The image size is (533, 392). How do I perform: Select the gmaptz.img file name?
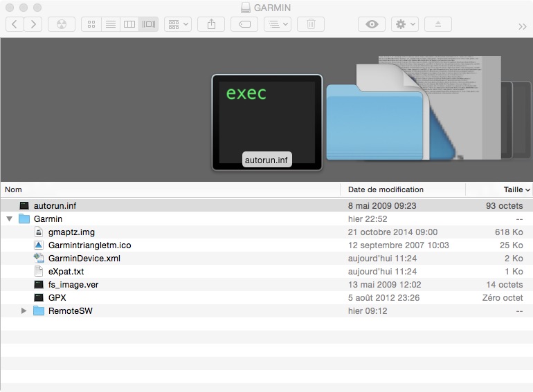click(71, 232)
